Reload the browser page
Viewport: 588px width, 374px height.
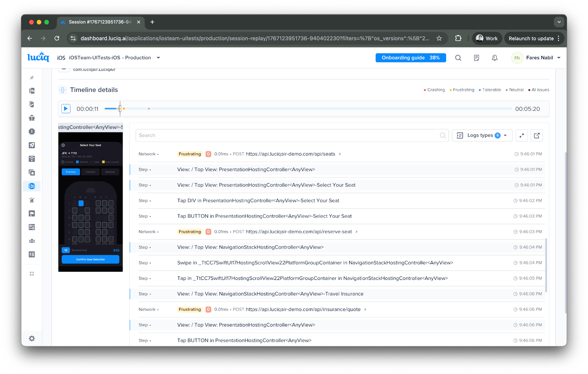point(57,38)
